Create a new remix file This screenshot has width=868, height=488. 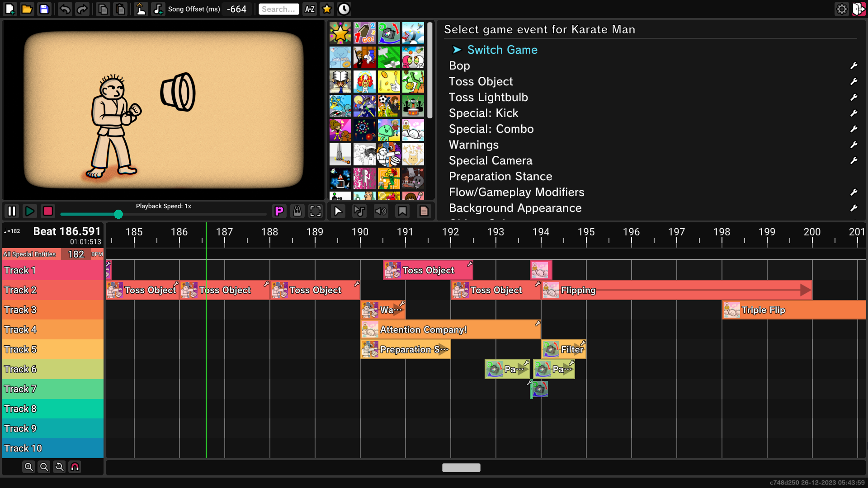[10, 9]
